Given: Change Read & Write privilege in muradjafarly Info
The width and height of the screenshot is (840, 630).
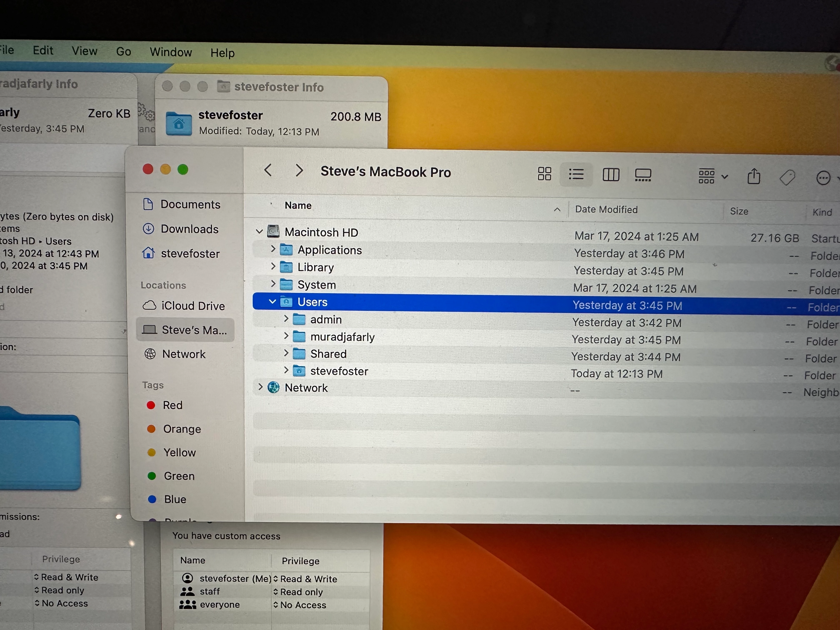Looking at the screenshot, I should 66,577.
